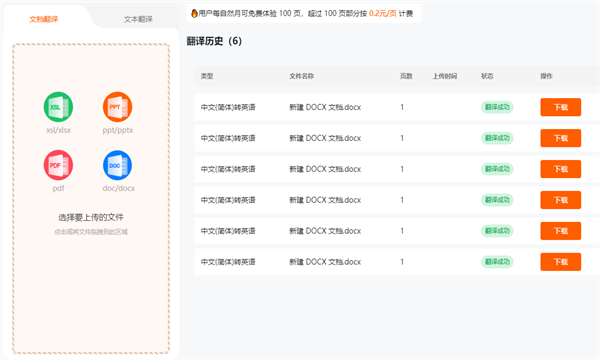Click the 操作 column header

tap(546, 76)
